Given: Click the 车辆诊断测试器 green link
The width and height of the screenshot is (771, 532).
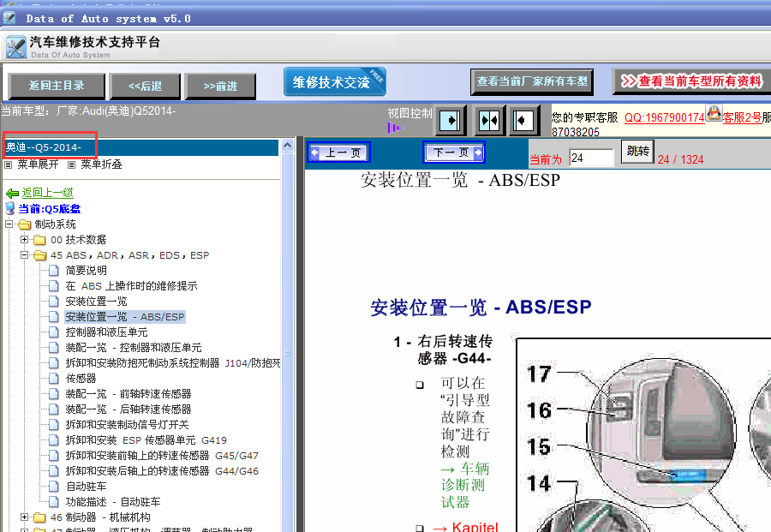Looking at the screenshot, I should click(x=465, y=485).
